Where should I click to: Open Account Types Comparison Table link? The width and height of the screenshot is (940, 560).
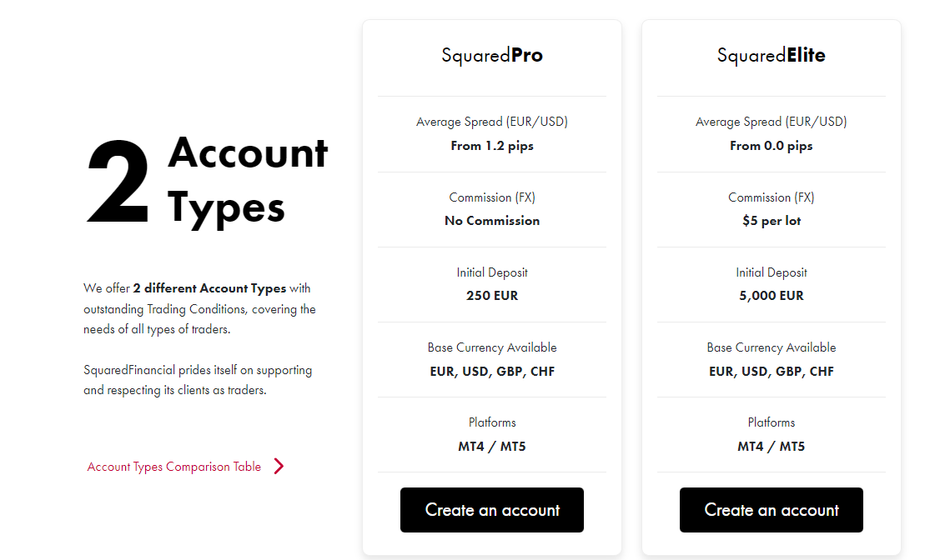[173, 467]
